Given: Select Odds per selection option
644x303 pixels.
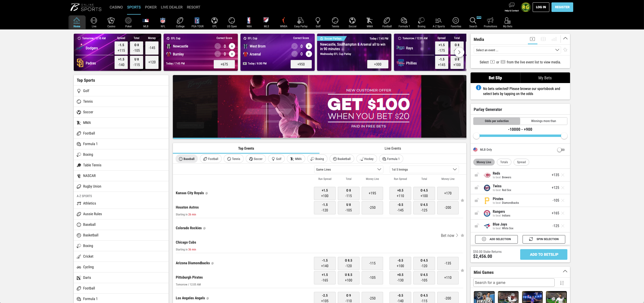Looking at the screenshot, I should pos(497,121).
